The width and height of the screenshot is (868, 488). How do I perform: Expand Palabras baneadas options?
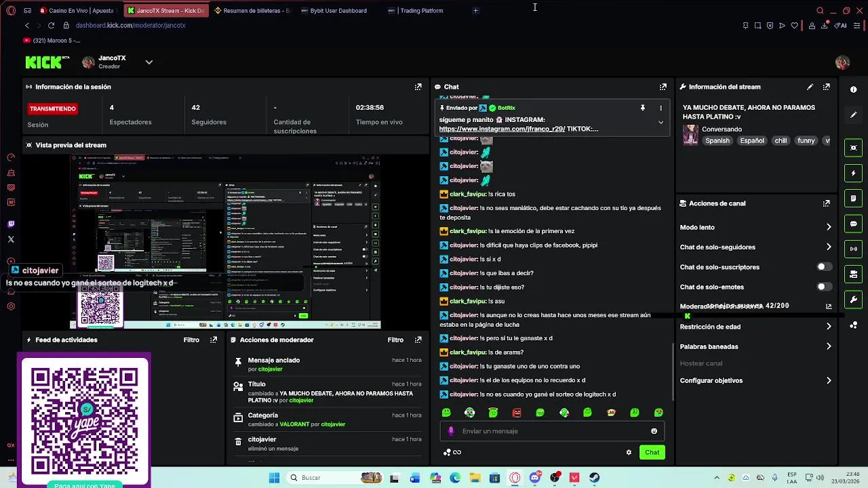coord(828,346)
